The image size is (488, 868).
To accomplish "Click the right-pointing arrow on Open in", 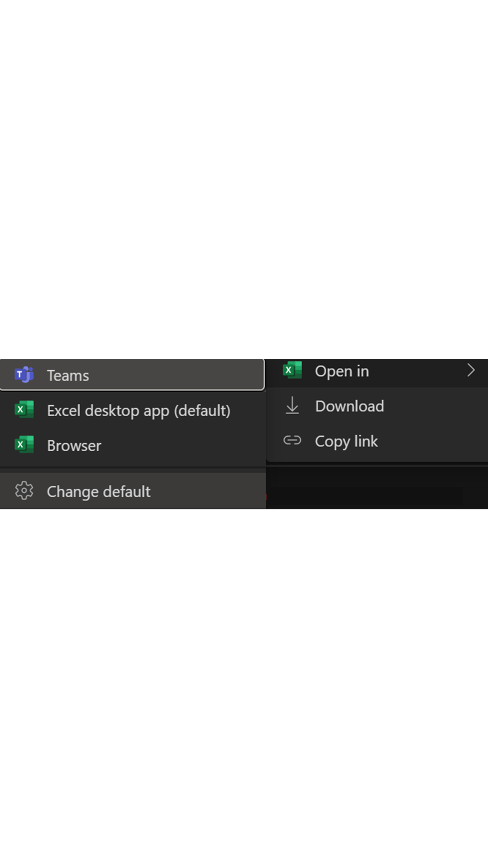I will pos(471,370).
